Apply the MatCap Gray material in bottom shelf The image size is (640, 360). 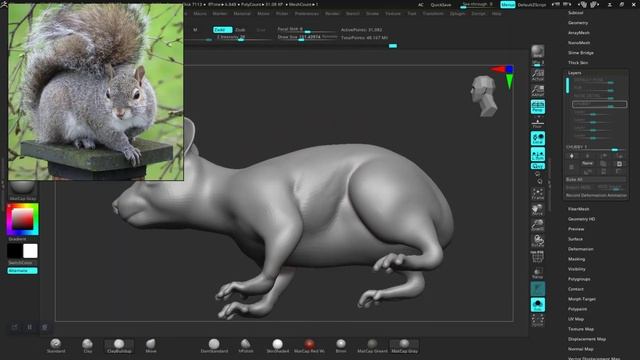[404, 346]
